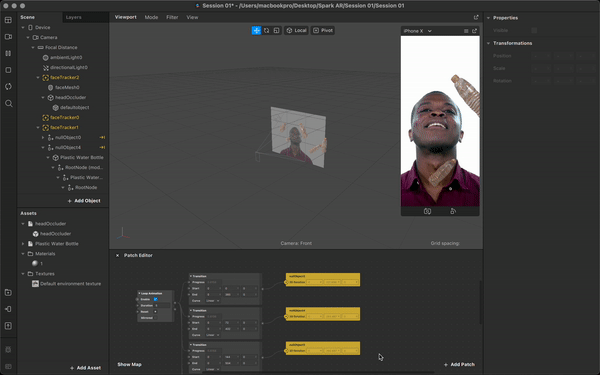Collapse the Focal Distance node

click(x=33, y=47)
